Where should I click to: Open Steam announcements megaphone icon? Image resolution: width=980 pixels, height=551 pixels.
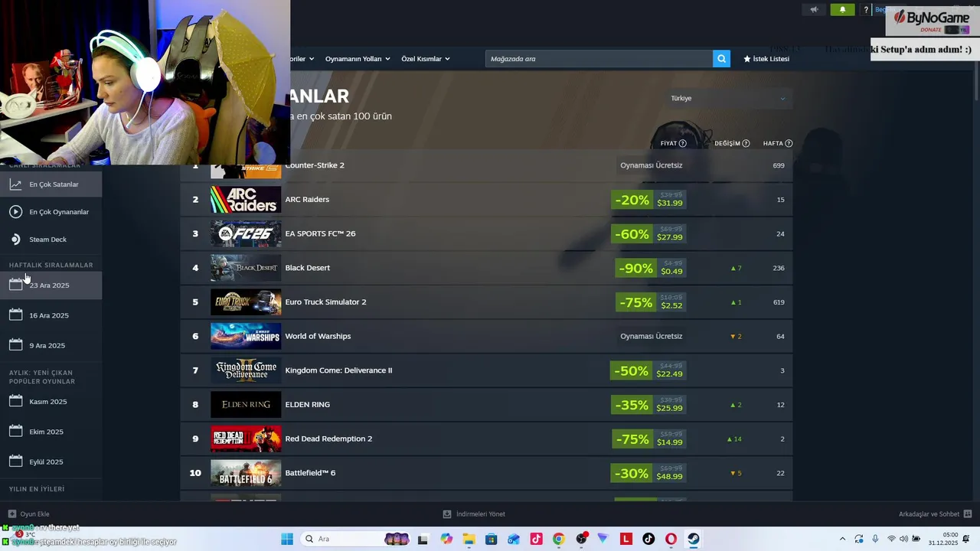814,10
